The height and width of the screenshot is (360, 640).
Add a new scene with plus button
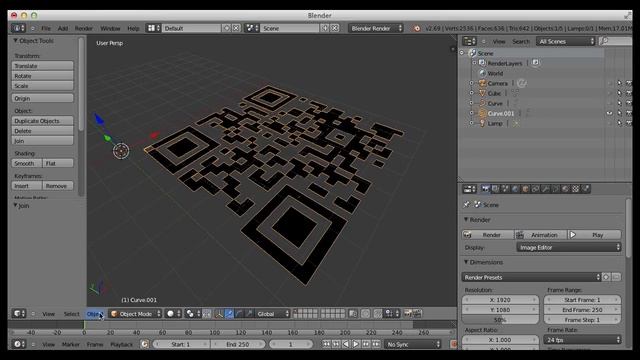tap(325, 28)
